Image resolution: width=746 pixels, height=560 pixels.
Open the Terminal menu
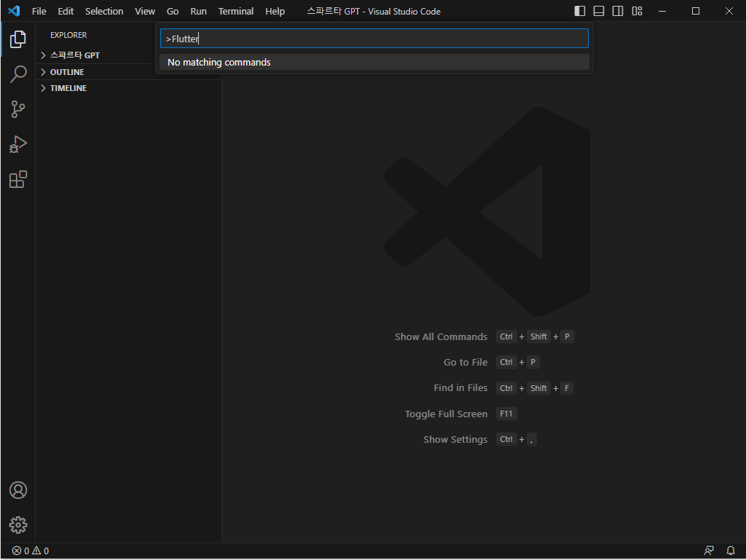(x=236, y=11)
